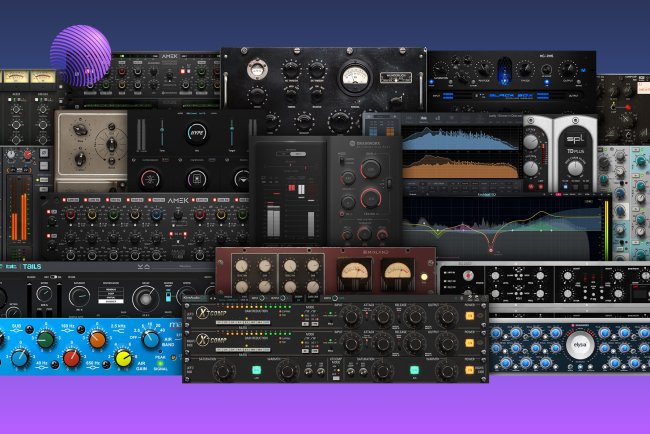The width and height of the screenshot is (650, 434).
Task: Click left teal button in saturation unit
Action: coord(257,370)
